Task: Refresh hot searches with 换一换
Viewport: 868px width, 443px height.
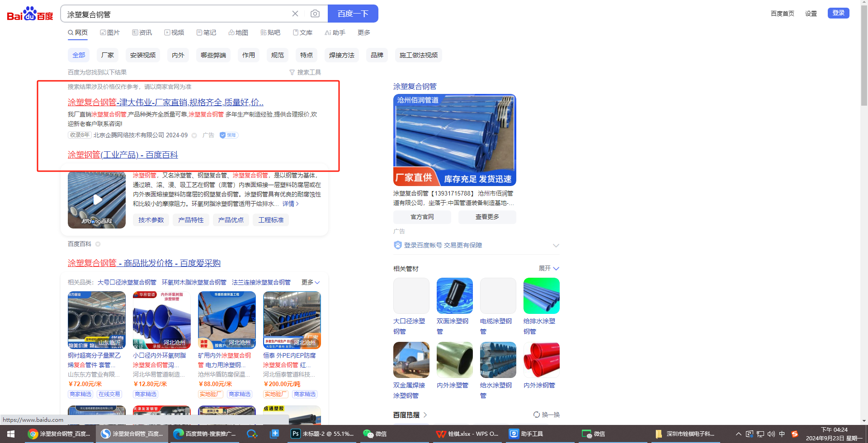Action: [x=547, y=415]
